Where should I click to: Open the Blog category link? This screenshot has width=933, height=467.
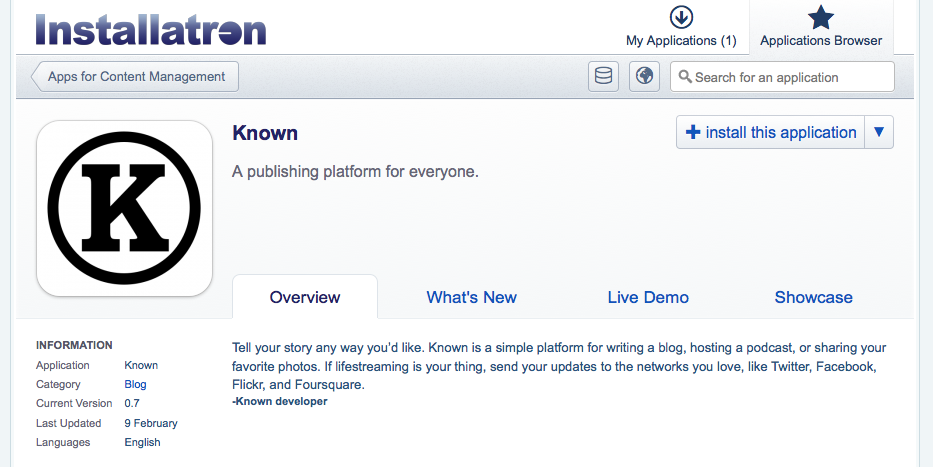click(x=135, y=384)
